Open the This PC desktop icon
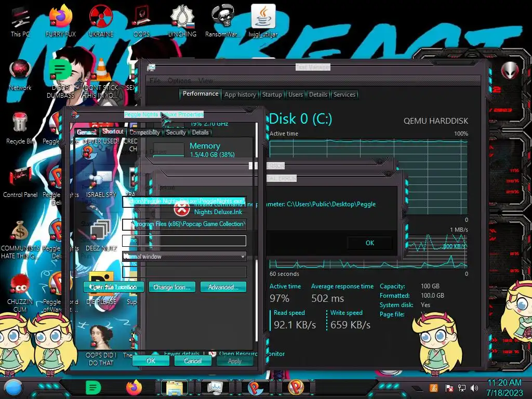 20,21
